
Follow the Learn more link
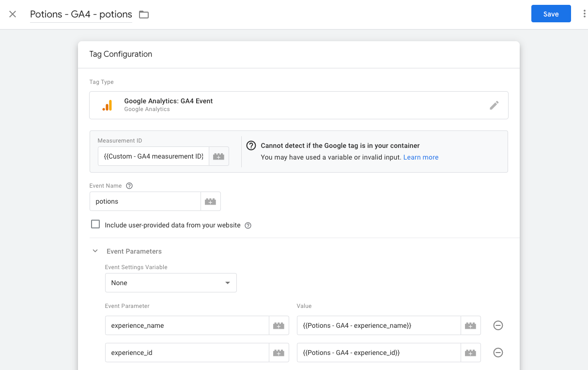tap(421, 158)
